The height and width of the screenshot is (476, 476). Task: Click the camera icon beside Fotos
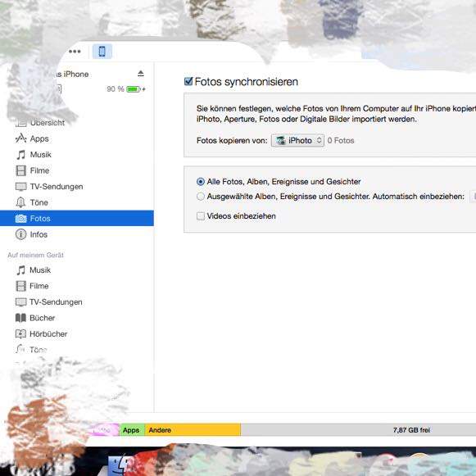point(20,218)
